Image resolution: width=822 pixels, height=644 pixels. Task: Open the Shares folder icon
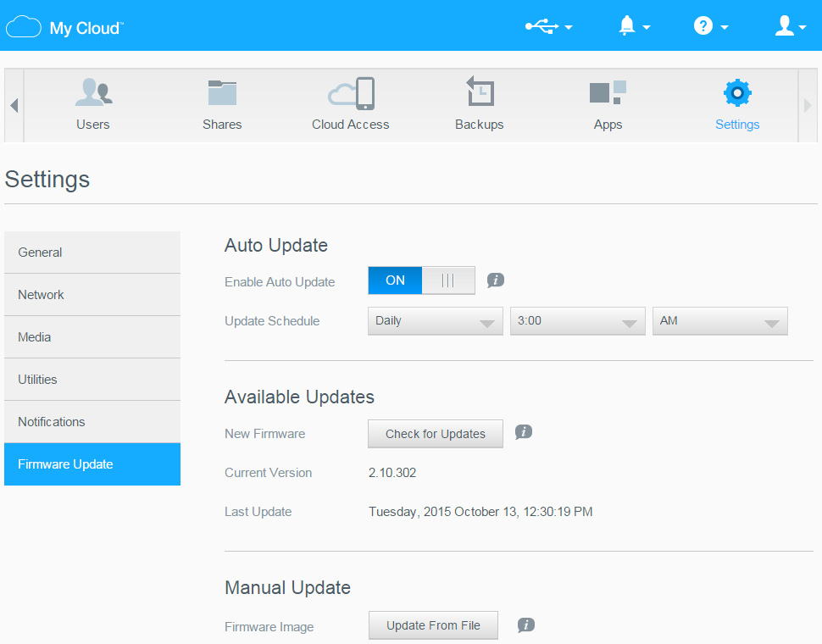click(x=222, y=92)
